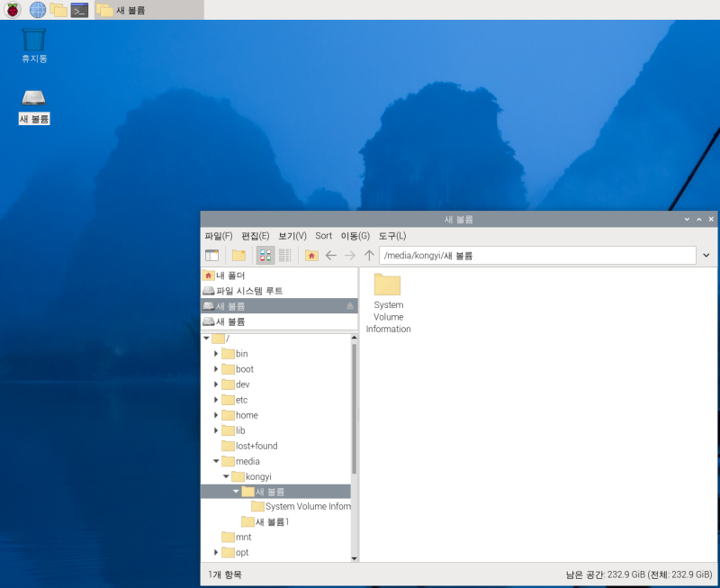720x588 pixels.
Task: Go to home folder via toolbar icon
Action: [311, 256]
